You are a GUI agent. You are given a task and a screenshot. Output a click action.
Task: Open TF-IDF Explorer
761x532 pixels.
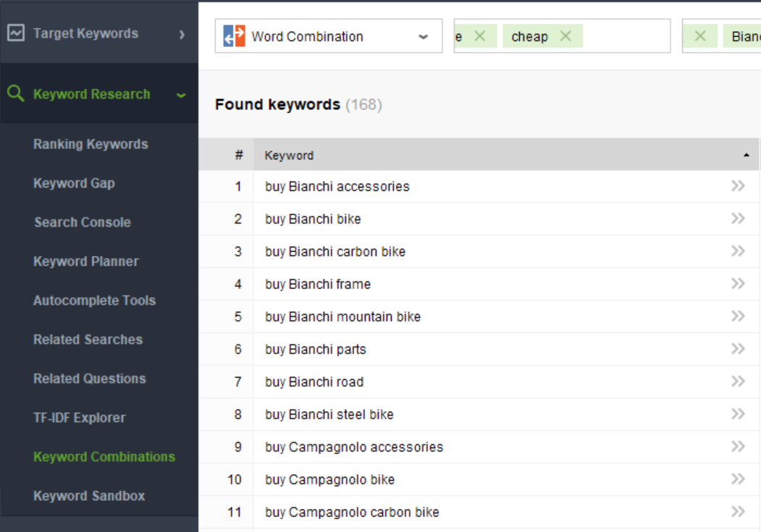(x=80, y=418)
